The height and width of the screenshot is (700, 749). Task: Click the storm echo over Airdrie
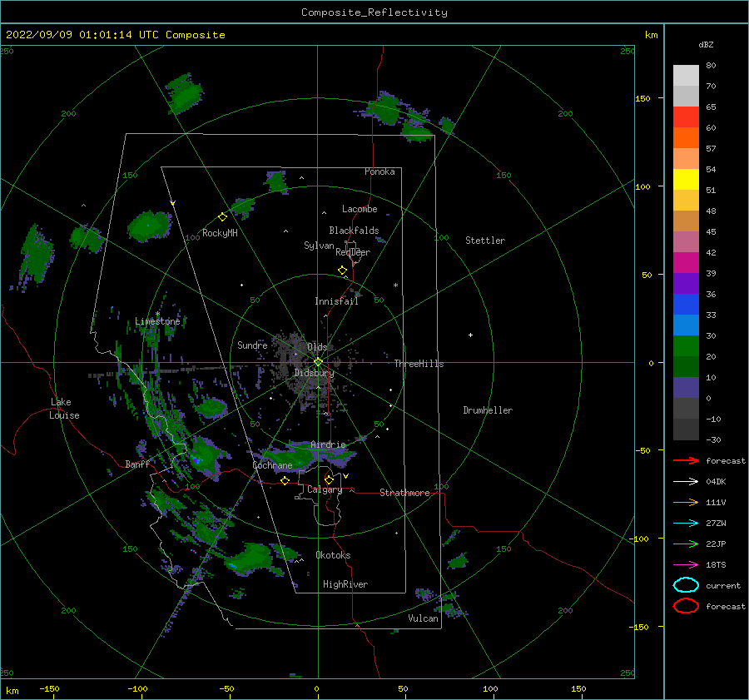point(305,455)
